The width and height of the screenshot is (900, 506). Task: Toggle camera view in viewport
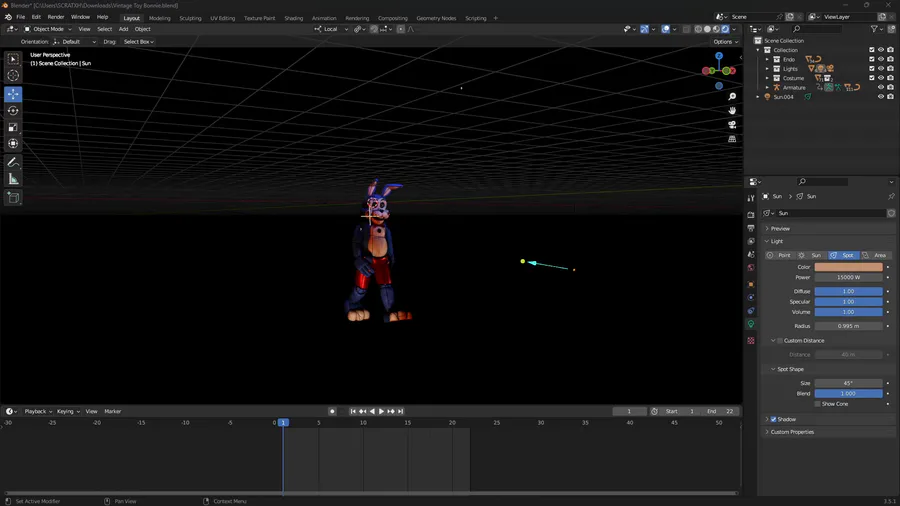pyautogui.click(x=732, y=124)
